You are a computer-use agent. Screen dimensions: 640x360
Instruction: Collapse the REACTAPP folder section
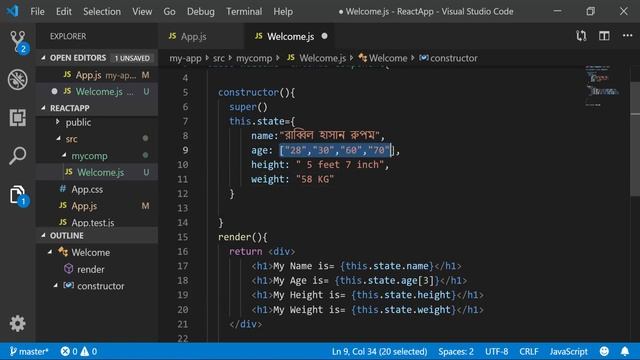point(43,108)
